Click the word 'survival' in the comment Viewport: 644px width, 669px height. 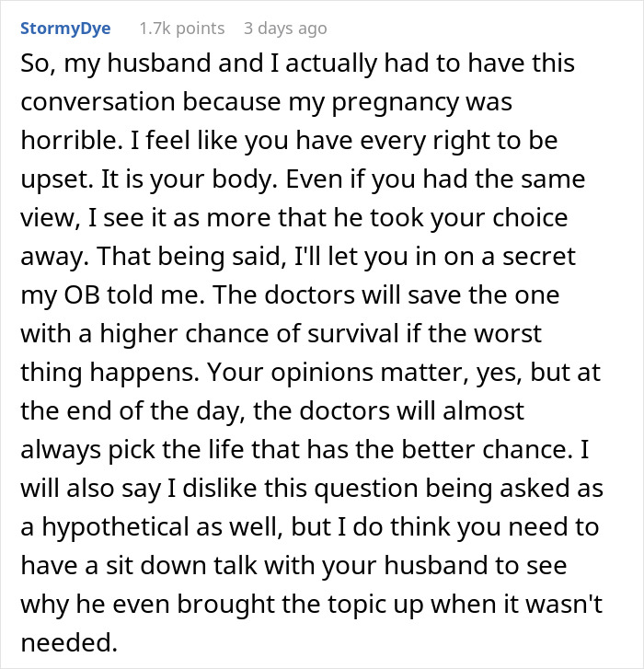tap(352, 333)
